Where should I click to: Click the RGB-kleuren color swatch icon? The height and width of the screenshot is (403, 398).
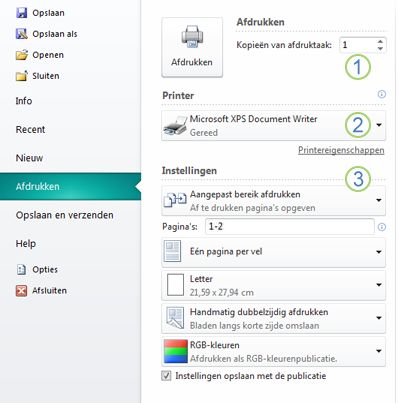point(176,351)
